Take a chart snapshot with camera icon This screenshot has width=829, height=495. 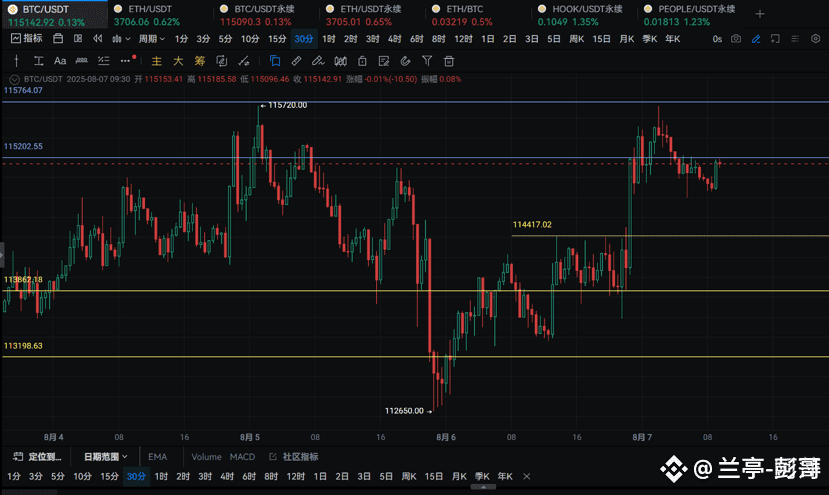[735, 39]
